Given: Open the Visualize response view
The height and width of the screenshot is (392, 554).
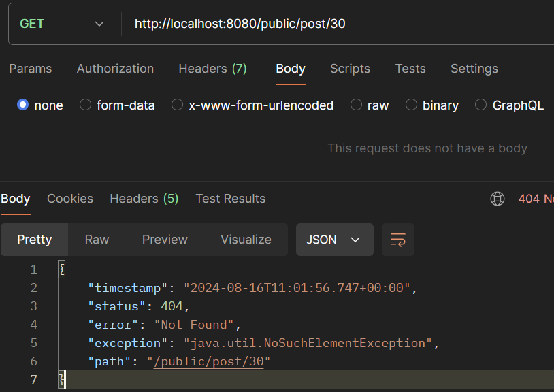Looking at the screenshot, I should (246, 240).
